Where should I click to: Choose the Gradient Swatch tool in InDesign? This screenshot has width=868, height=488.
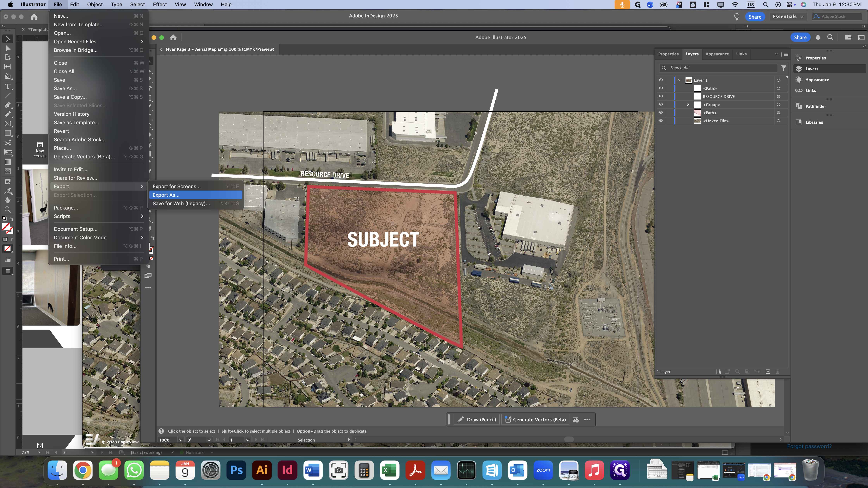coord(8,162)
